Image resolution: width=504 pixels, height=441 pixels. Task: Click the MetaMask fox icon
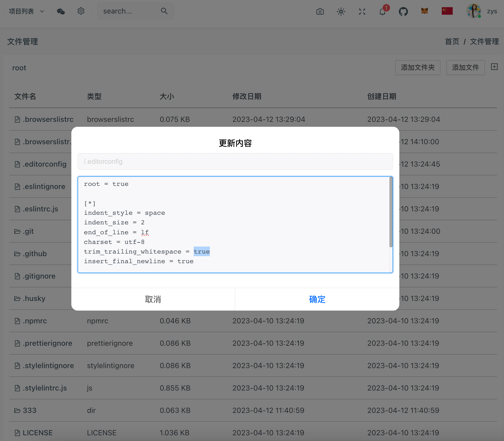[425, 11]
